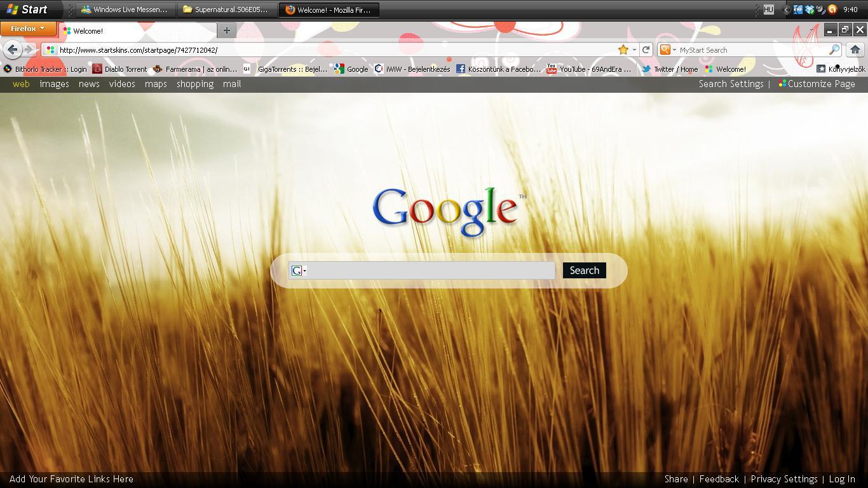This screenshot has width=868, height=488.
Task: Open the iWiW Bejelentkezés bookmark
Action: tap(412, 69)
